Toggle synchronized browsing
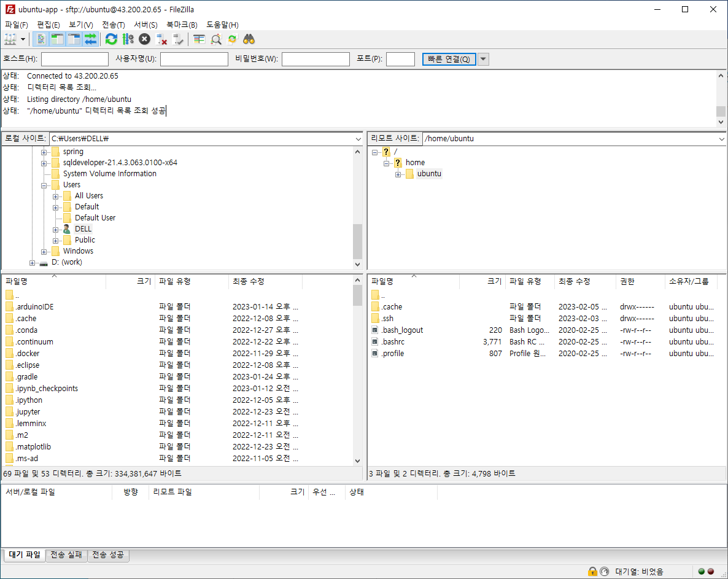This screenshot has width=728, height=579. [x=232, y=39]
